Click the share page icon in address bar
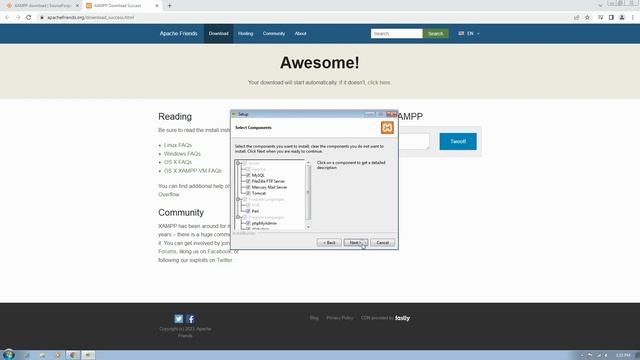 (576, 18)
